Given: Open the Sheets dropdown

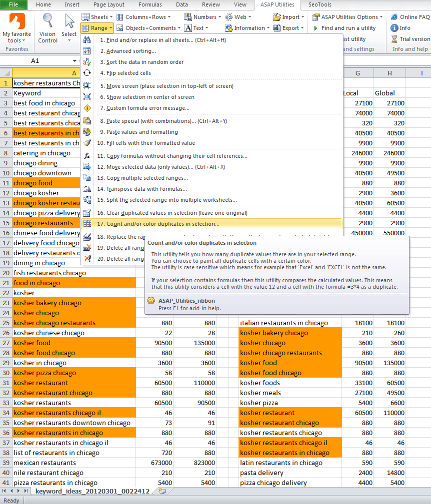Looking at the screenshot, I should (x=97, y=17).
